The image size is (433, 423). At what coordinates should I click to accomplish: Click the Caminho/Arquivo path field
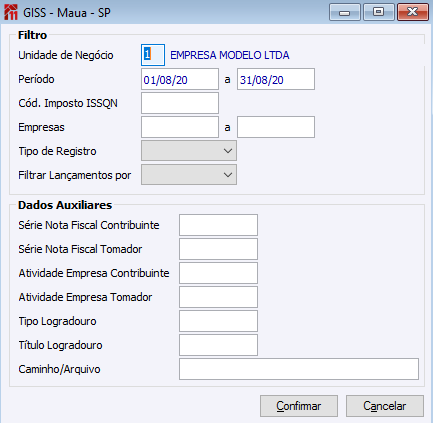click(x=299, y=369)
